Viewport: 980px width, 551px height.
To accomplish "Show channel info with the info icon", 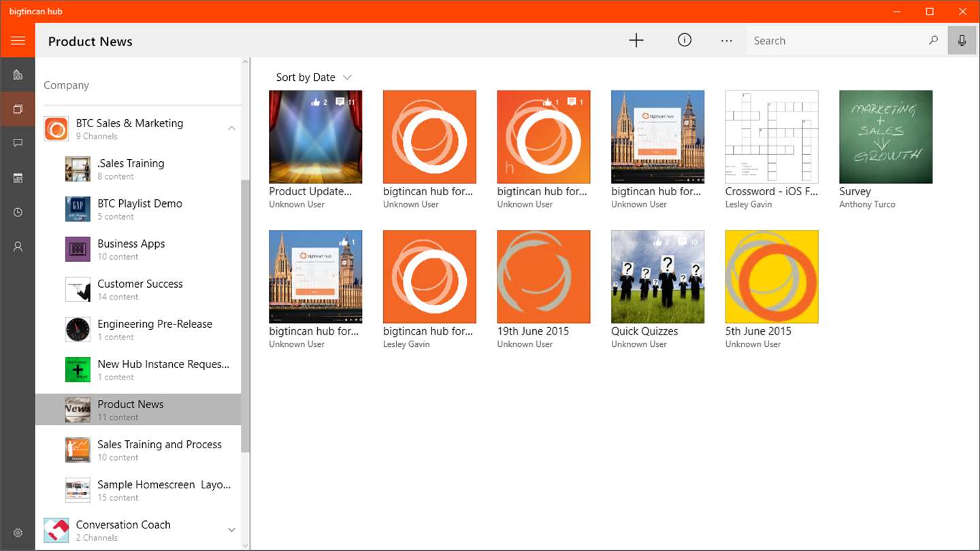I will point(685,40).
